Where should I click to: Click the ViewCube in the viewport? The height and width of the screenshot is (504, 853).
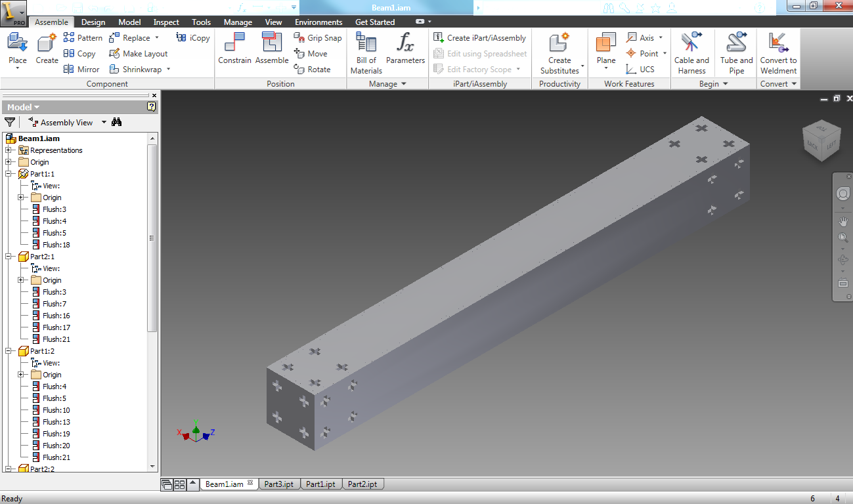tap(821, 140)
